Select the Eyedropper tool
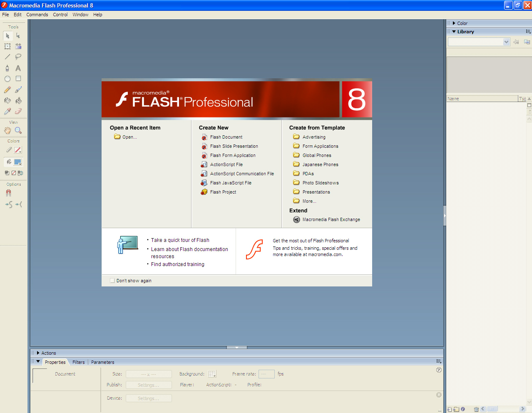The image size is (532, 413). point(7,111)
